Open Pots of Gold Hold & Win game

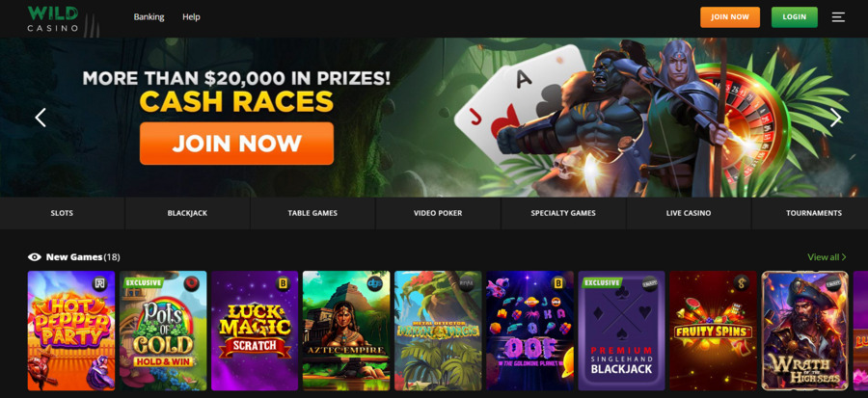pyautogui.click(x=163, y=331)
